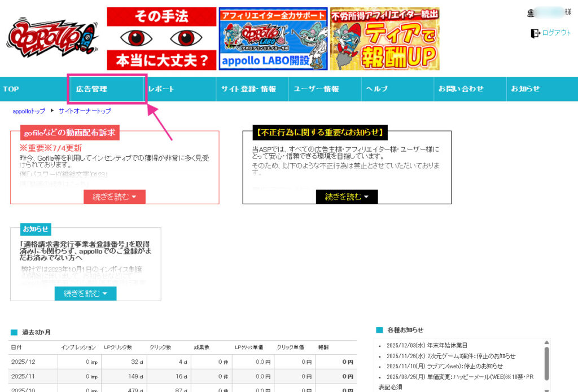Image resolution: width=578 pixels, height=392 pixels.
Task: Click the 各種お知らせ list scrollbar
Action: point(546,364)
